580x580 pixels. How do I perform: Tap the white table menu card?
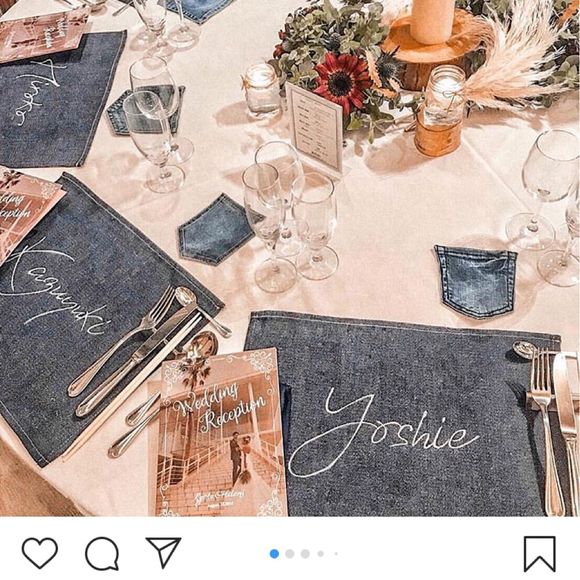point(314,127)
